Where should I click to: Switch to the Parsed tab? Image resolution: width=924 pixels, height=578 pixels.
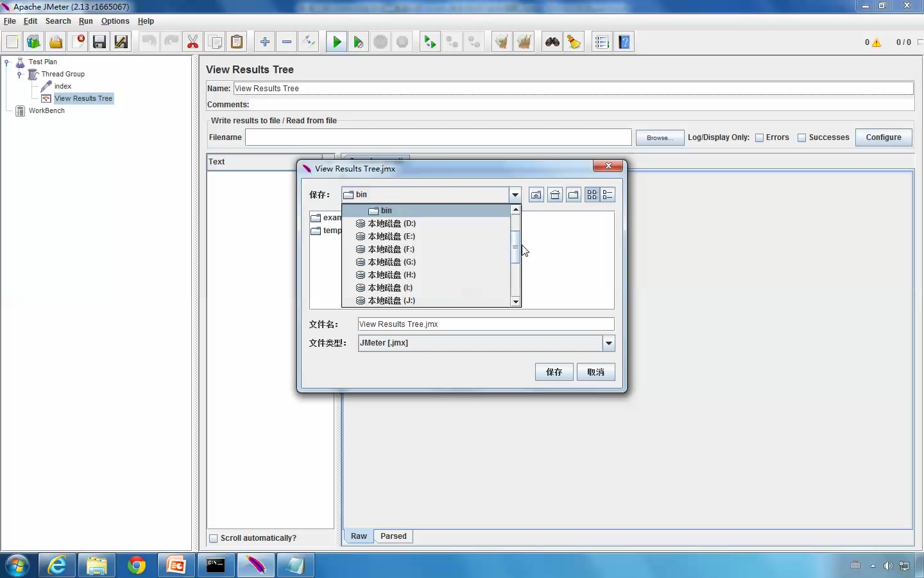pyautogui.click(x=393, y=536)
